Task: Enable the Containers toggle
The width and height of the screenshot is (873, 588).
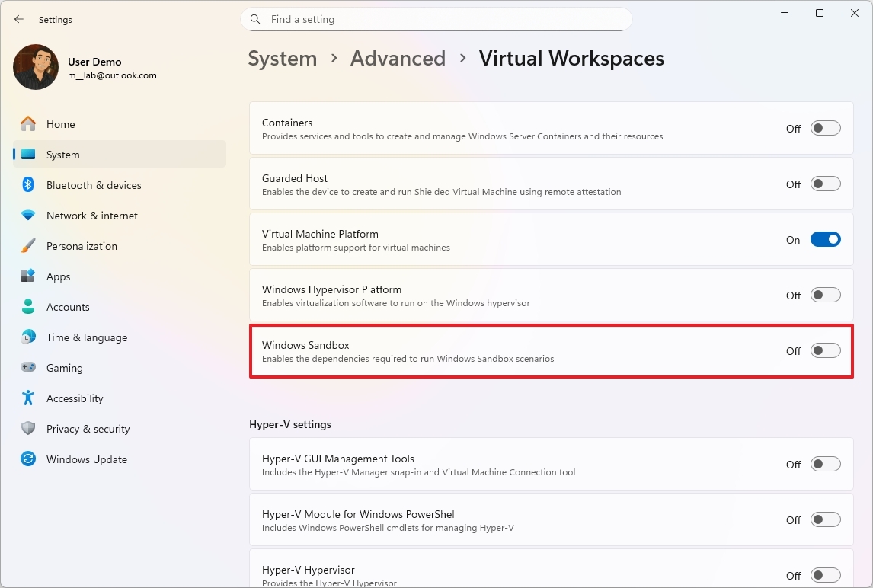Action: coord(825,128)
